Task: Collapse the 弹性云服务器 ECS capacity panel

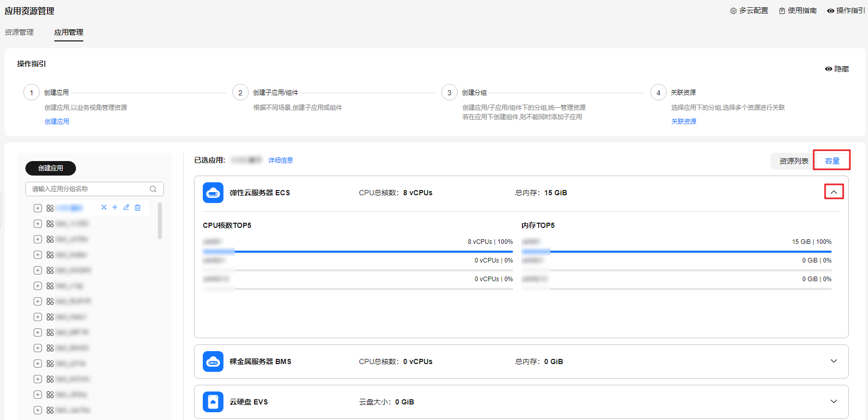Action: click(833, 192)
